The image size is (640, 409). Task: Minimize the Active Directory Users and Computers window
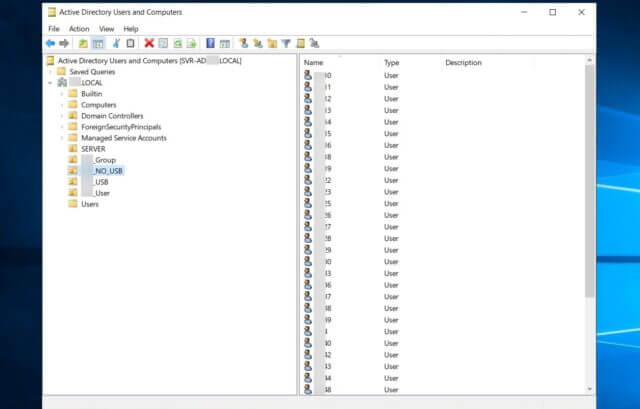point(524,12)
